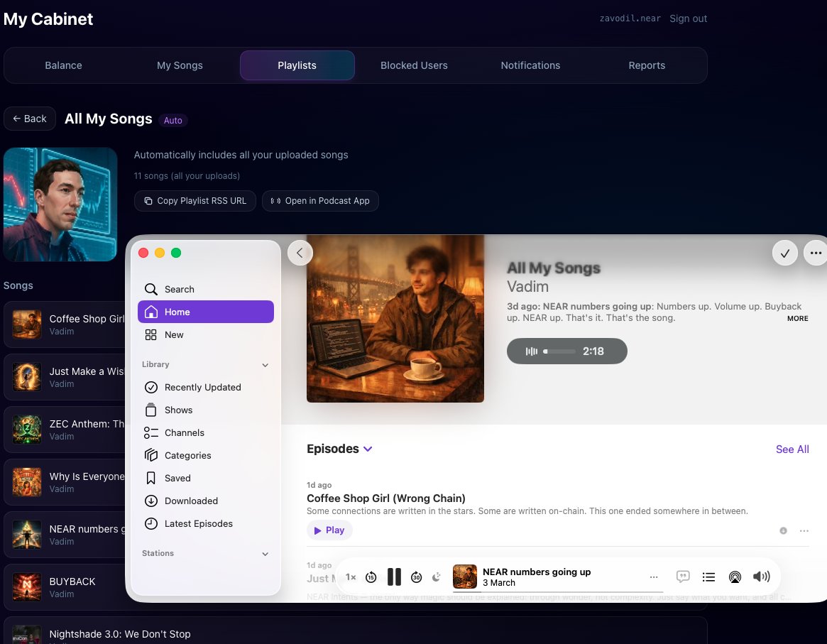Open the playing next queue list icon

tap(708, 577)
